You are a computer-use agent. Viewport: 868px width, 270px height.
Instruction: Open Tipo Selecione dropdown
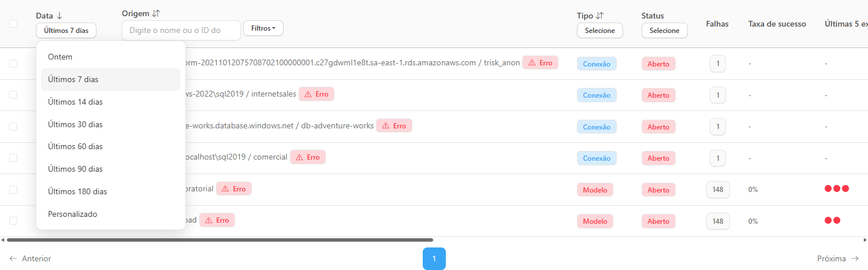pos(599,30)
